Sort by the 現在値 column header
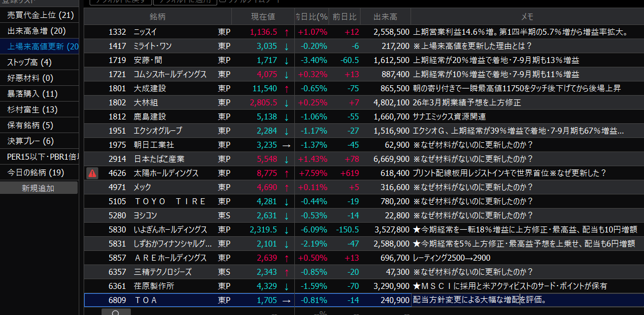This screenshot has height=315, width=644. (263, 17)
